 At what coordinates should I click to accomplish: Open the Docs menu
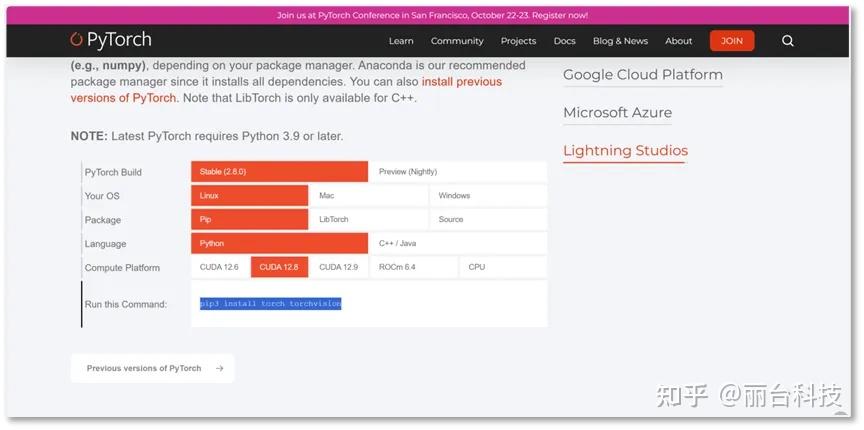tap(564, 41)
